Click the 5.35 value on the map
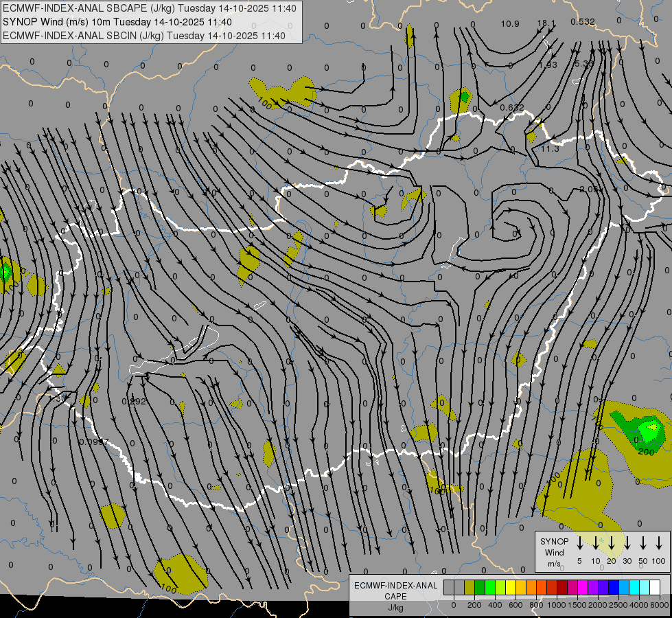The height and width of the screenshot is (618, 672). click(x=583, y=63)
